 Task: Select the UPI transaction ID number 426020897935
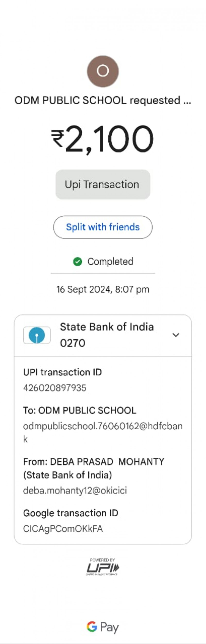(55, 388)
